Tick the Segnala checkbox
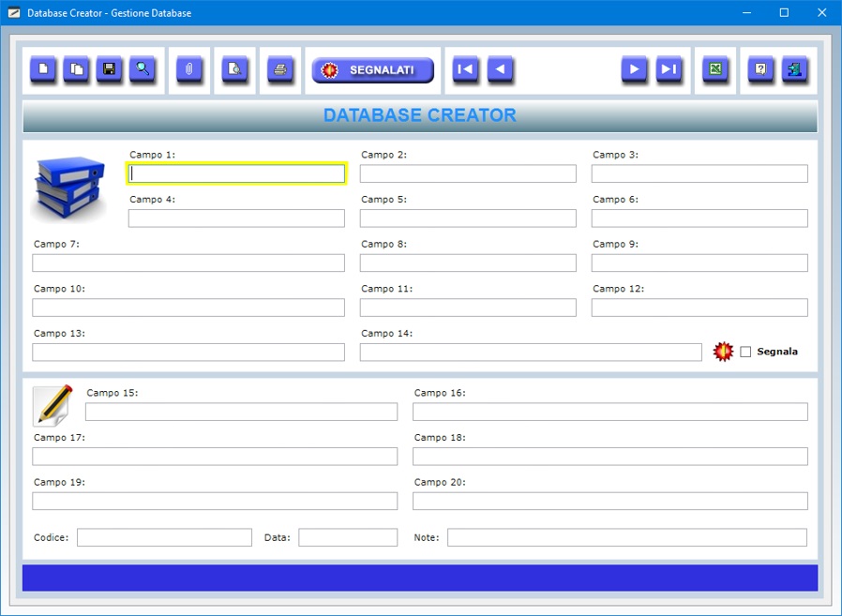 (x=745, y=352)
